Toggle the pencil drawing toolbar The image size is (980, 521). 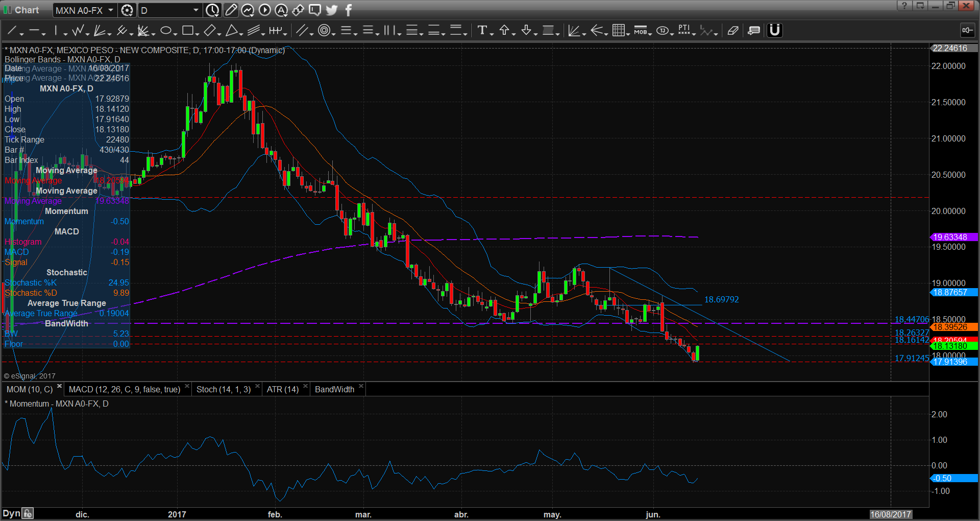point(231,10)
